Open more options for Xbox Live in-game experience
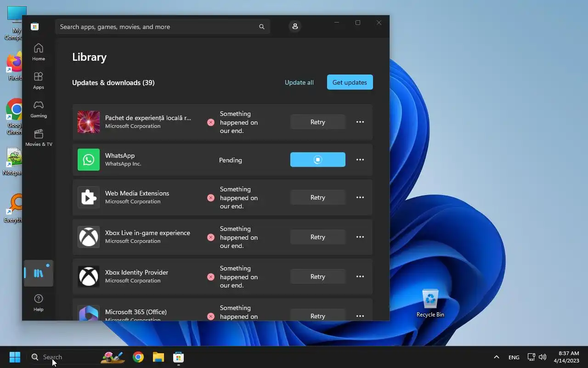This screenshot has width=588, height=368. coord(360,237)
